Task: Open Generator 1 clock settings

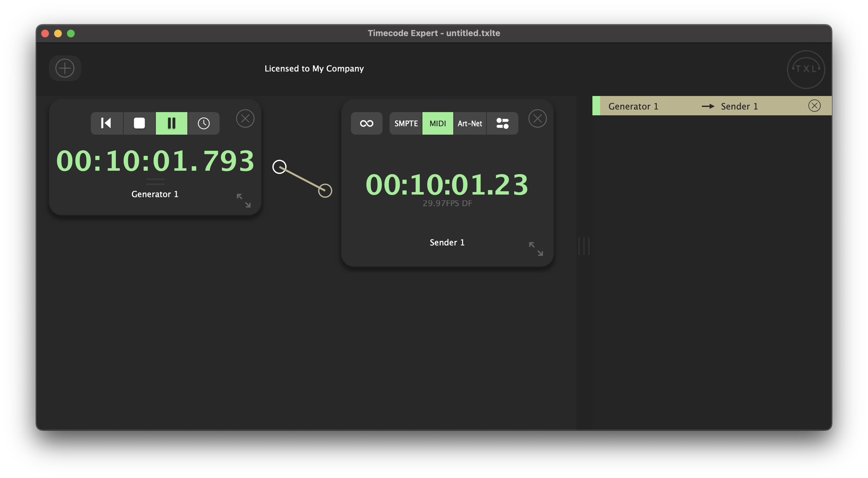Action: pyautogui.click(x=203, y=123)
